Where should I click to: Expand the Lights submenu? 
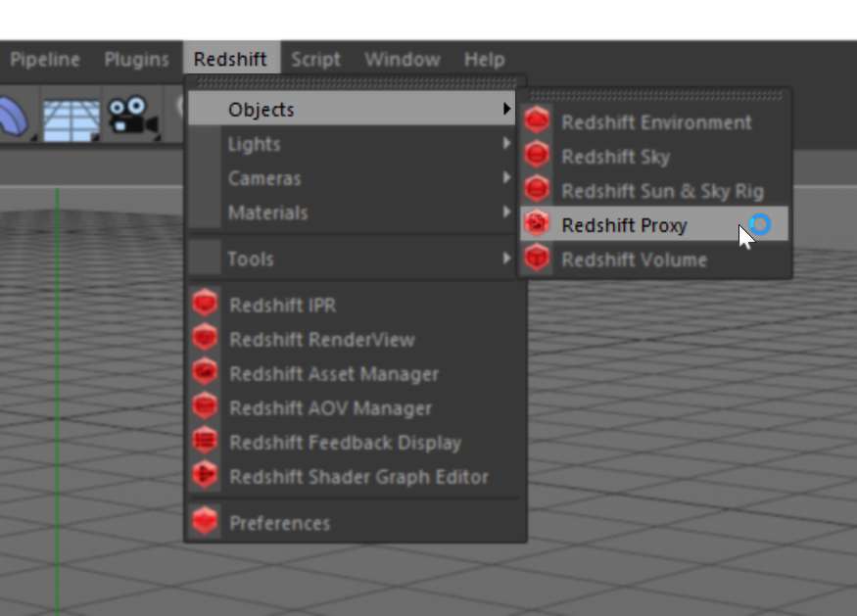(352, 144)
